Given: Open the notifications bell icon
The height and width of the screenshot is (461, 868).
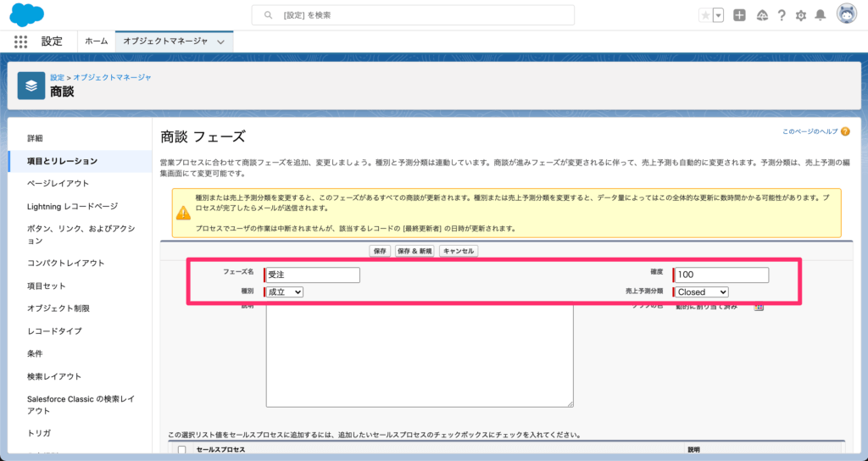Looking at the screenshot, I should click(x=821, y=15).
